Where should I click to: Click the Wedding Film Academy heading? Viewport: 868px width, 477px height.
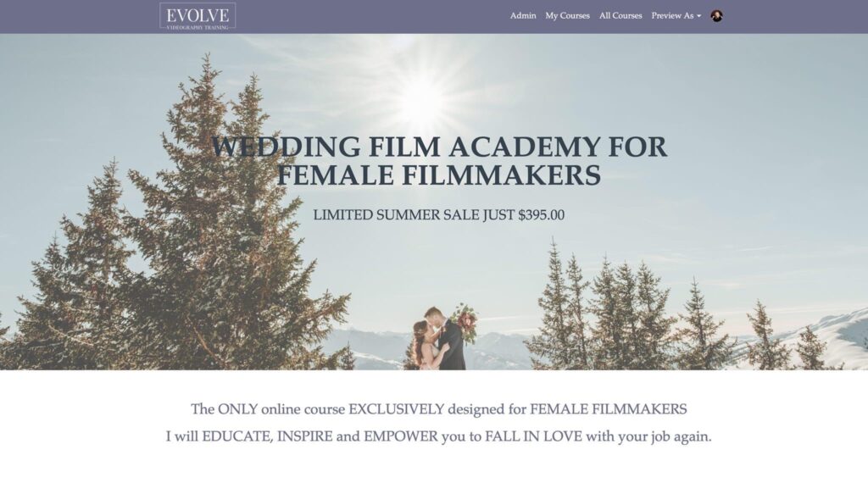tap(440, 147)
